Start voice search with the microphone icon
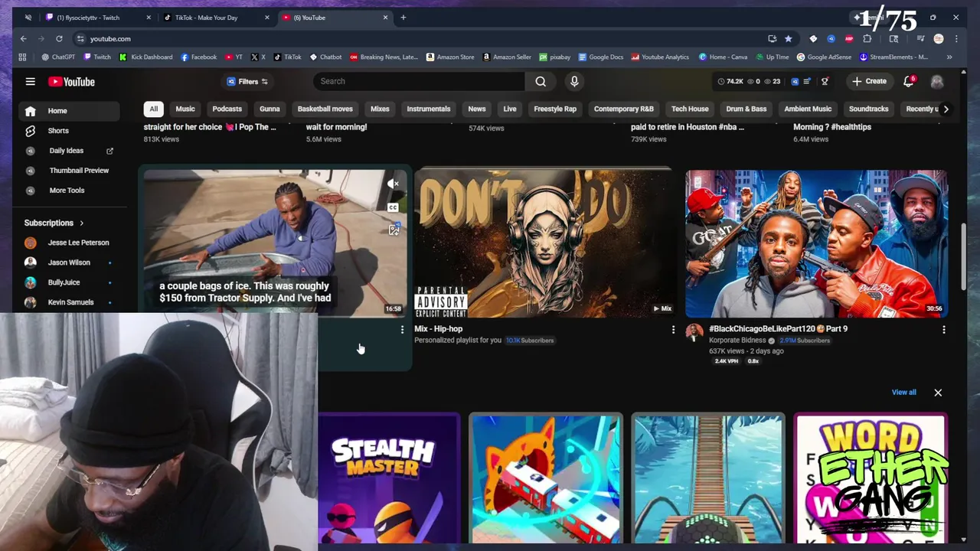 (x=574, y=81)
